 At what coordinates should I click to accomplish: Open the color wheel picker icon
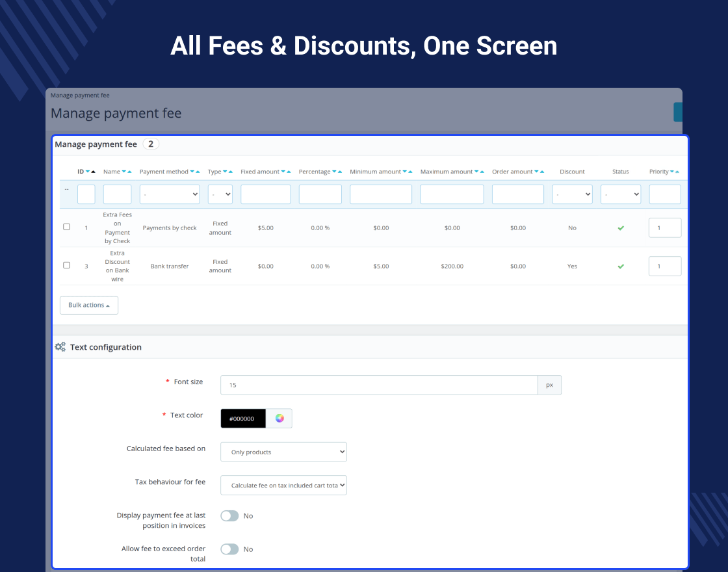tap(279, 419)
